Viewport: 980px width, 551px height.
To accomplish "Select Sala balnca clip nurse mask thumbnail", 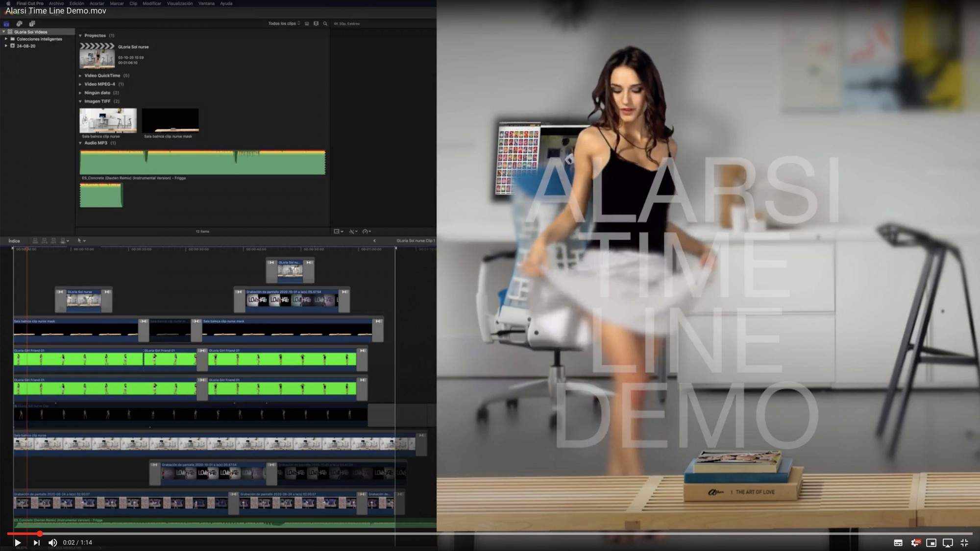I will click(171, 120).
